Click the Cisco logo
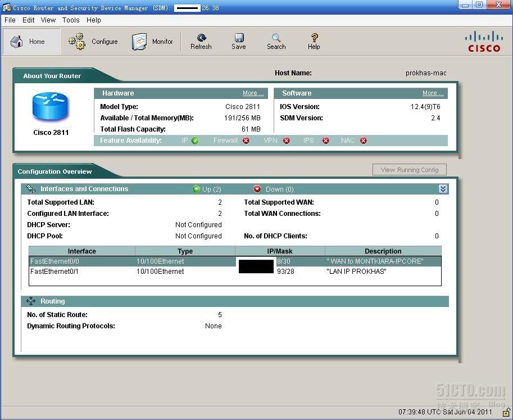The width and height of the screenshot is (513, 420). pos(484,42)
